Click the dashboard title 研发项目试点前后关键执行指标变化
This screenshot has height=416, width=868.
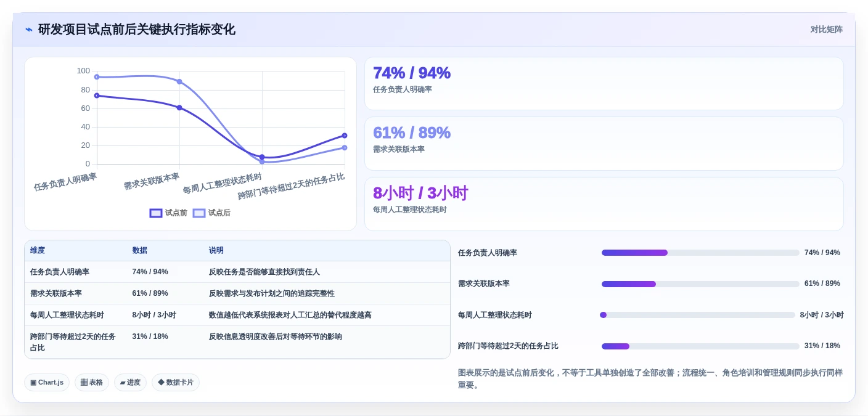tap(137, 30)
